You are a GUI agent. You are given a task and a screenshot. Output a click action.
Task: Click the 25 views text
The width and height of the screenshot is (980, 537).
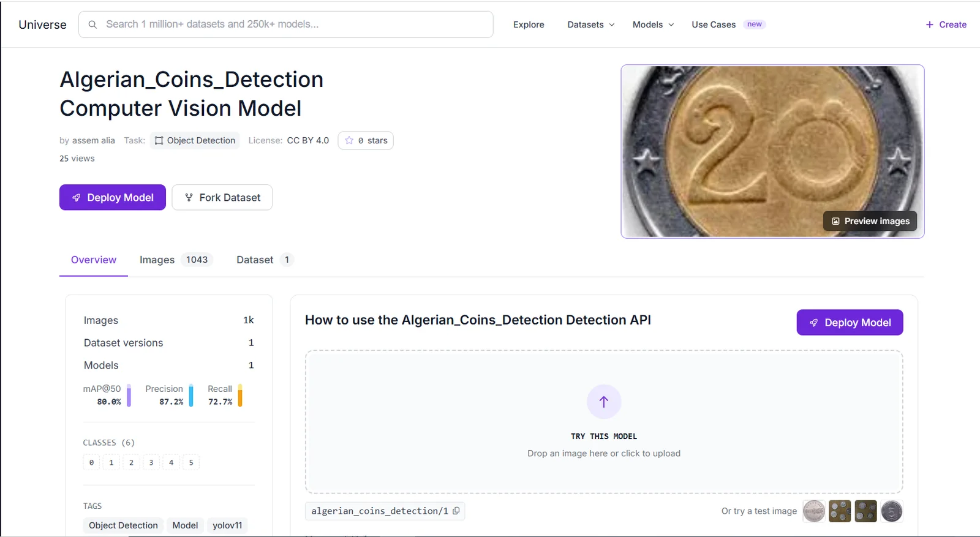pyautogui.click(x=77, y=159)
